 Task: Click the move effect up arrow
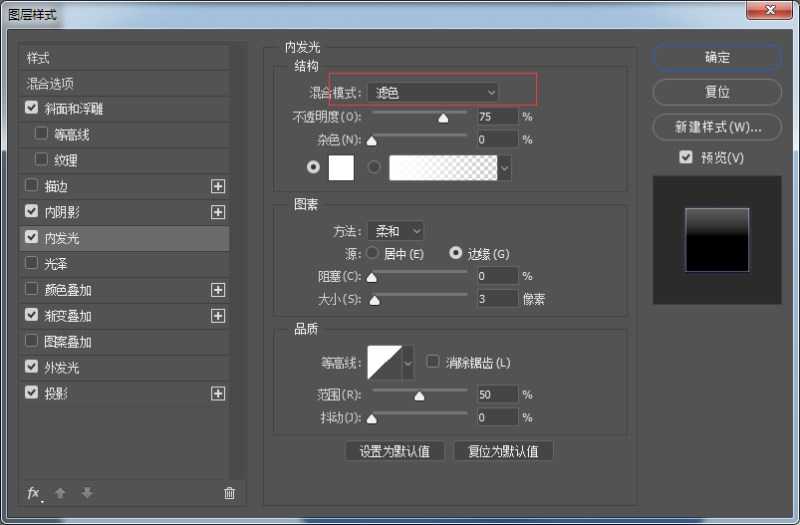click(60, 493)
